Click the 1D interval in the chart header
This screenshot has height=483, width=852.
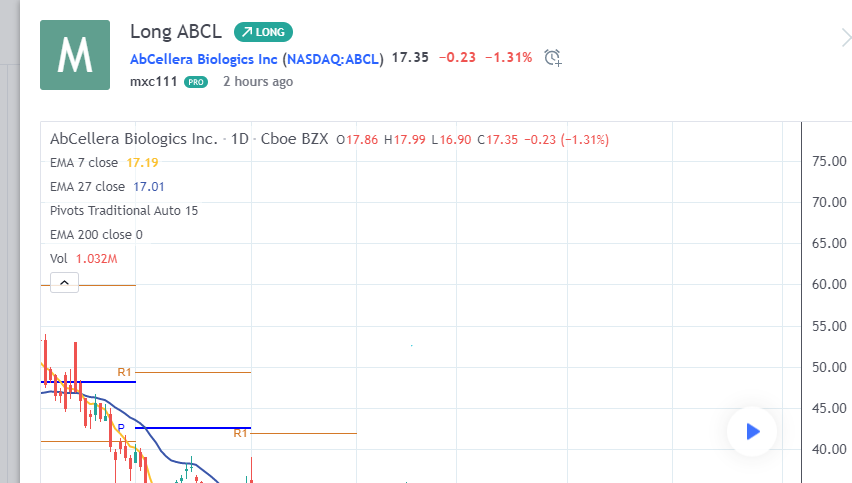tap(238, 139)
